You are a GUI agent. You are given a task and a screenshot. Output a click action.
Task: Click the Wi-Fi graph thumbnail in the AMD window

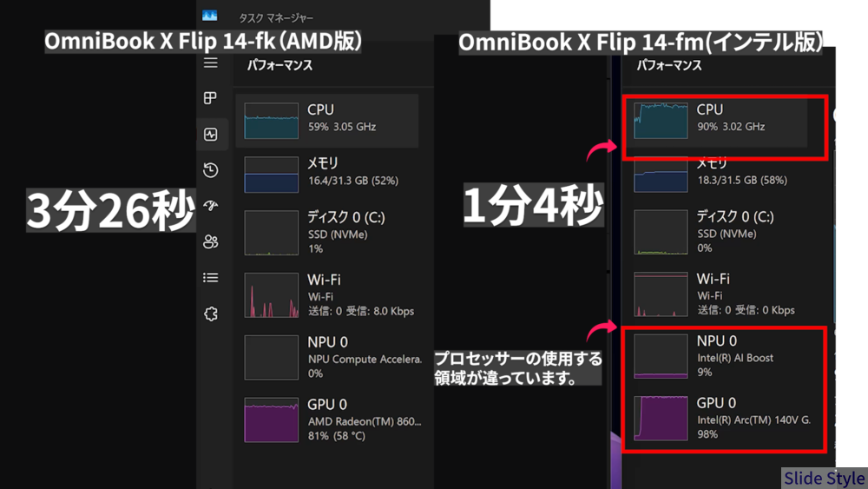(271, 295)
